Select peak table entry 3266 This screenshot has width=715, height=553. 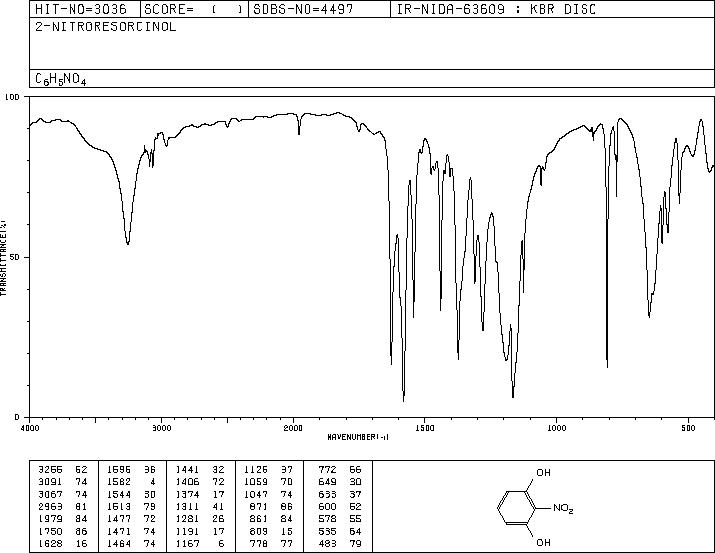(50, 470)
